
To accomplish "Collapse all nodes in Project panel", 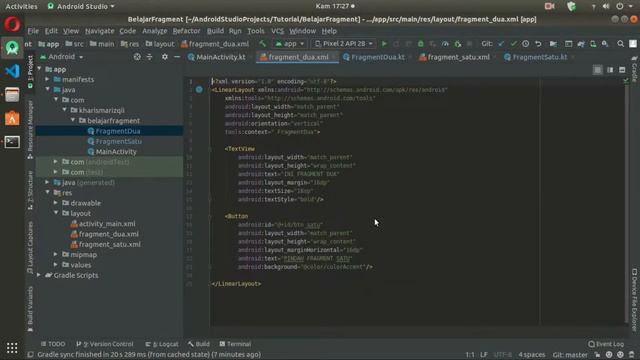I will click(149, 57).
